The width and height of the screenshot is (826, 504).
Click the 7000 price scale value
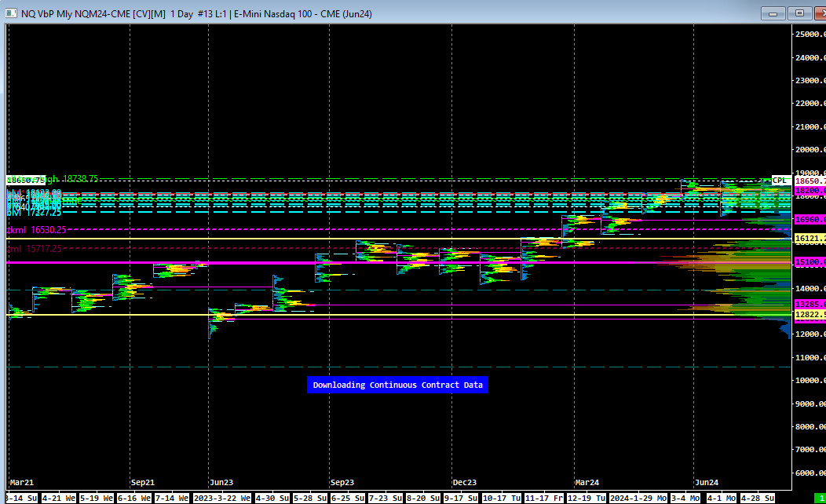[810, 449]
